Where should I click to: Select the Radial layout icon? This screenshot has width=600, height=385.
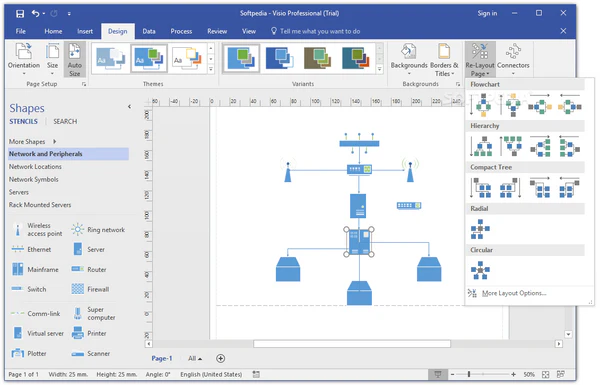(x=480, y=229)
